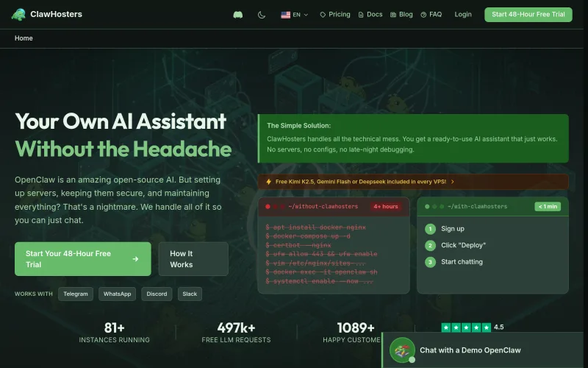Image resolution: width=588 pixels, height=368 pixels.
Task: Click step 2 circle beside Click Deploy
Action: (430, 246)
